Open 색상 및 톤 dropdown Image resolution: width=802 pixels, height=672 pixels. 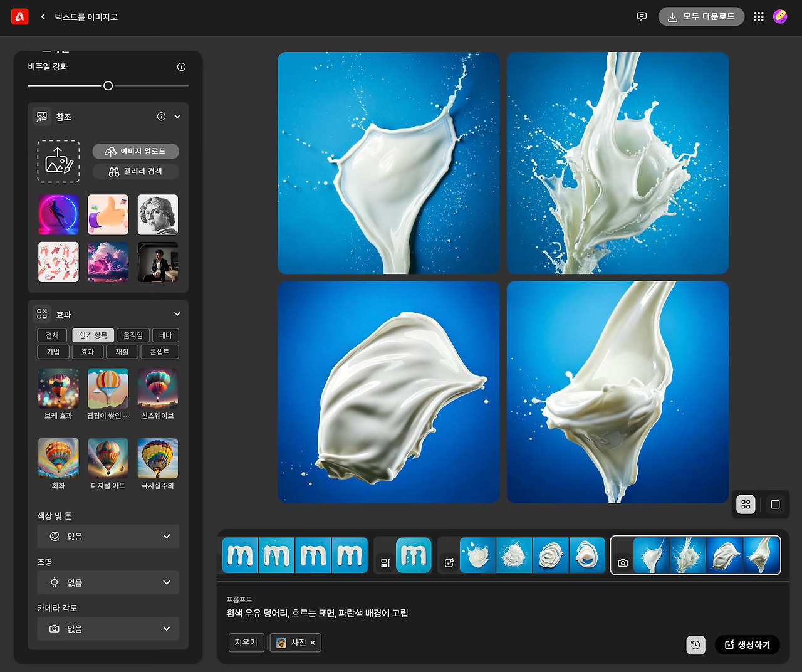tap(108, 537)
